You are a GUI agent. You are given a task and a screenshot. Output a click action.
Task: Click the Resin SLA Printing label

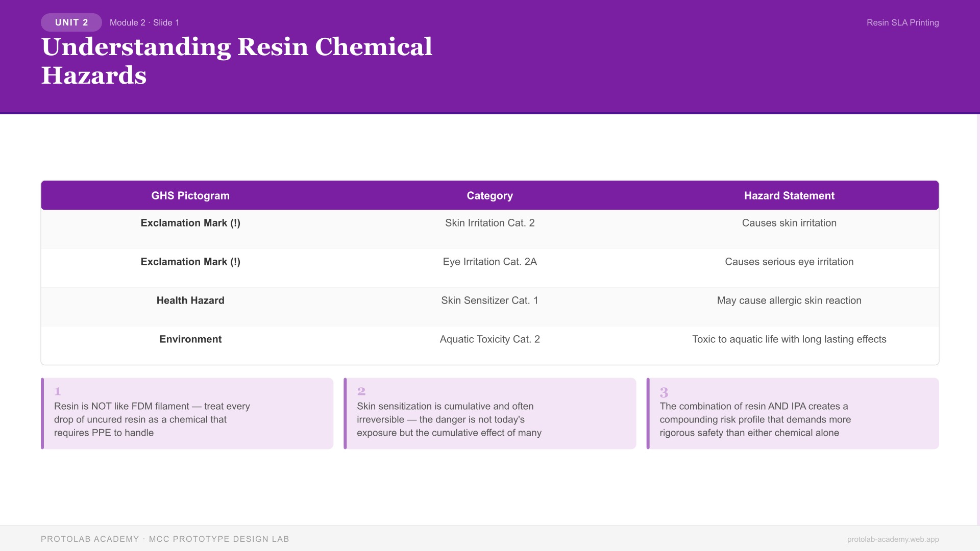[902, 22]
